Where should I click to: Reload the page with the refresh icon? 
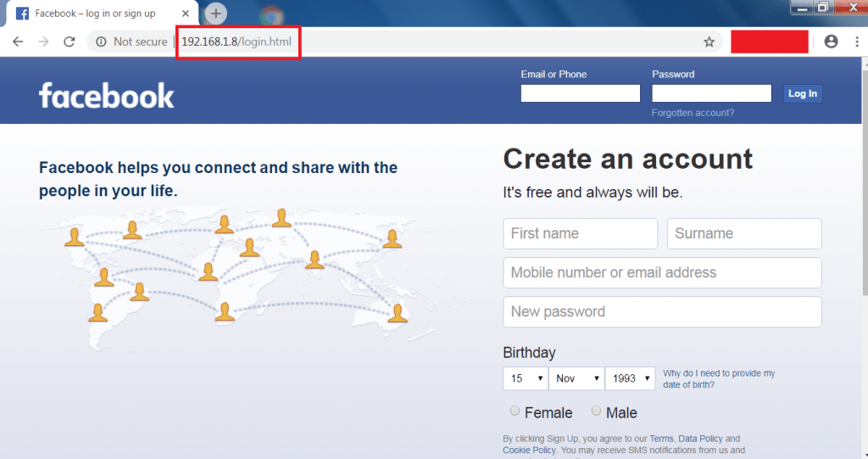(x=70, y=42)
